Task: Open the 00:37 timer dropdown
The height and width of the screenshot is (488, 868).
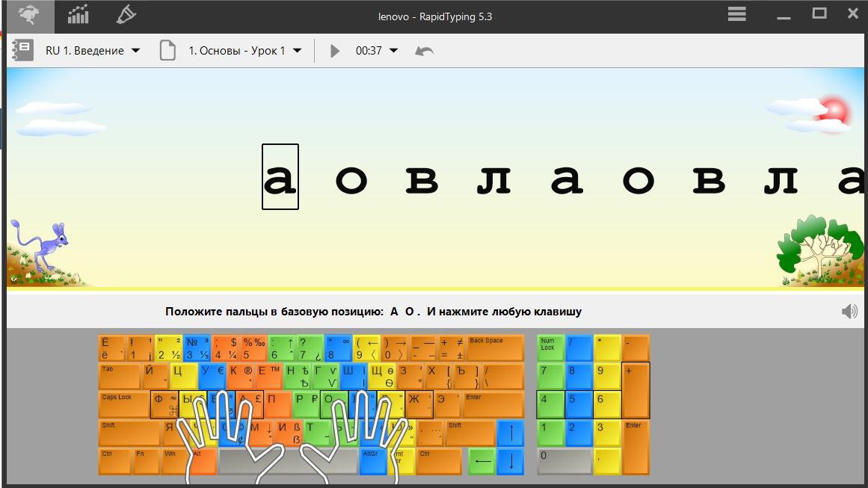Action: click(394, 51)
